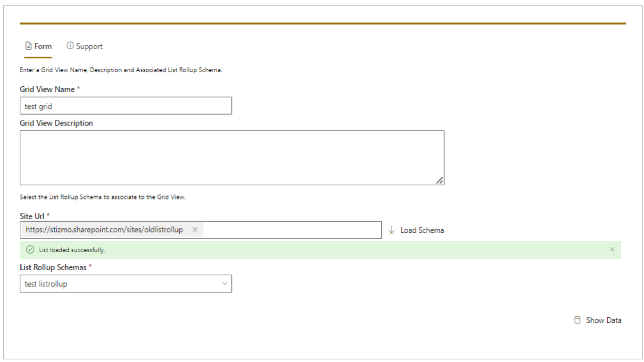Click the List Rollup Schemas label
Viewport: 644px width, 362px height.
53,267
